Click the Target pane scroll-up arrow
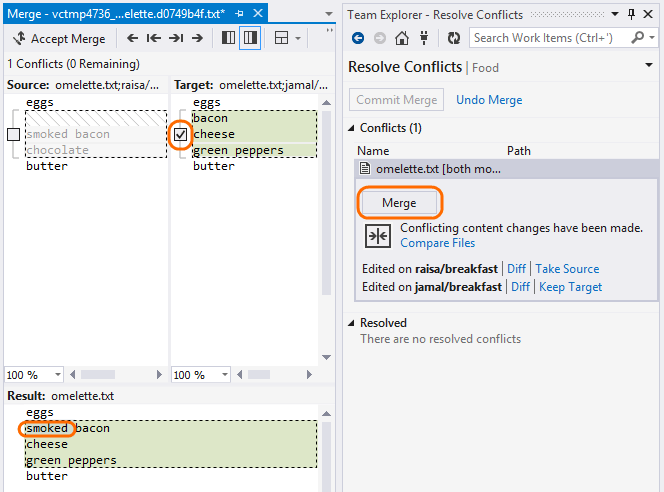The image size is (664, 492). 326,102
